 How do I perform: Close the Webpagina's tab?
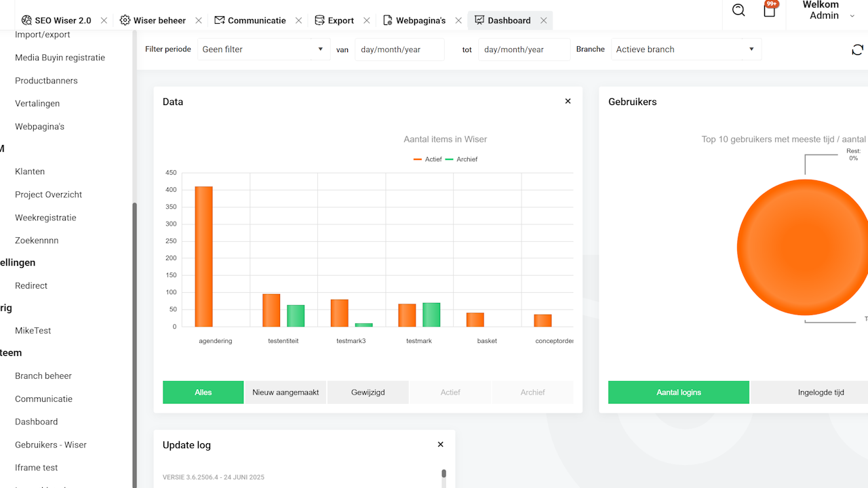458,20
